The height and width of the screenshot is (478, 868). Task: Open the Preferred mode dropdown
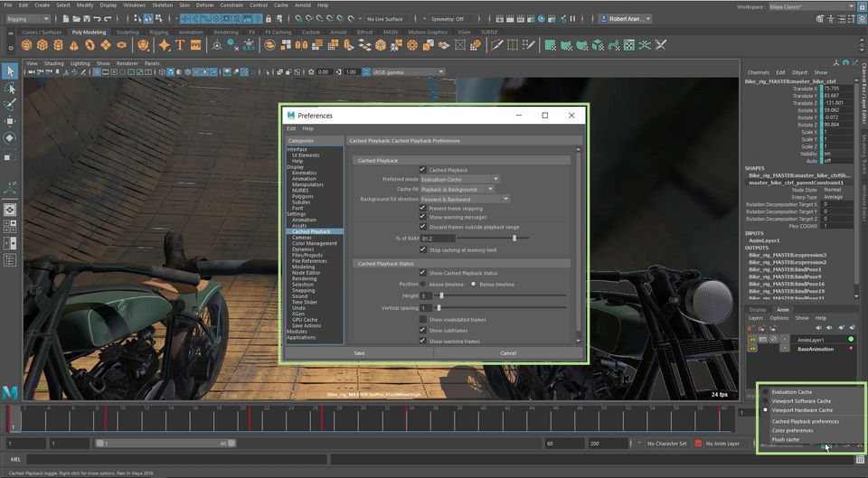(460, 179)
